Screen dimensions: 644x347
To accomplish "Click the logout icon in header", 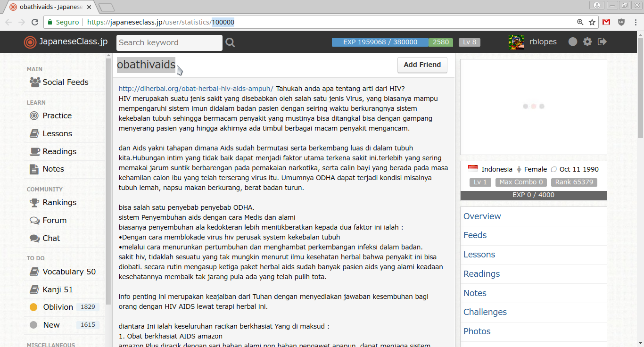I will coord(602,41).
